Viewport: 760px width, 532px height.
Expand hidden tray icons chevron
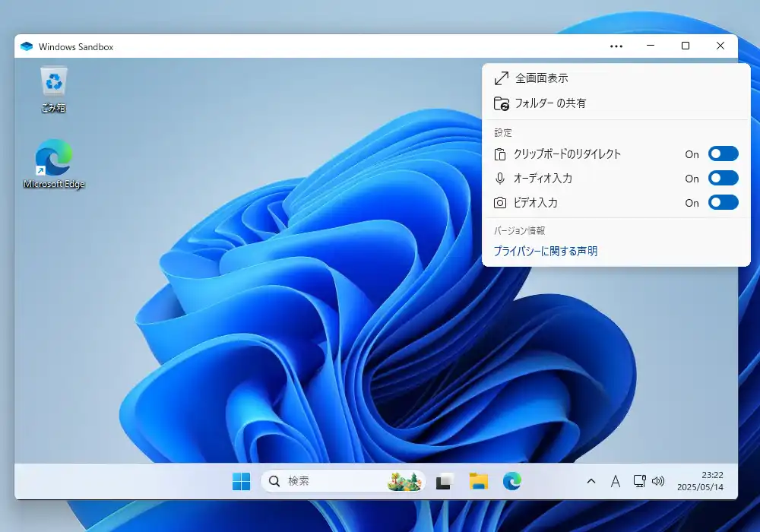coord(591,481)
